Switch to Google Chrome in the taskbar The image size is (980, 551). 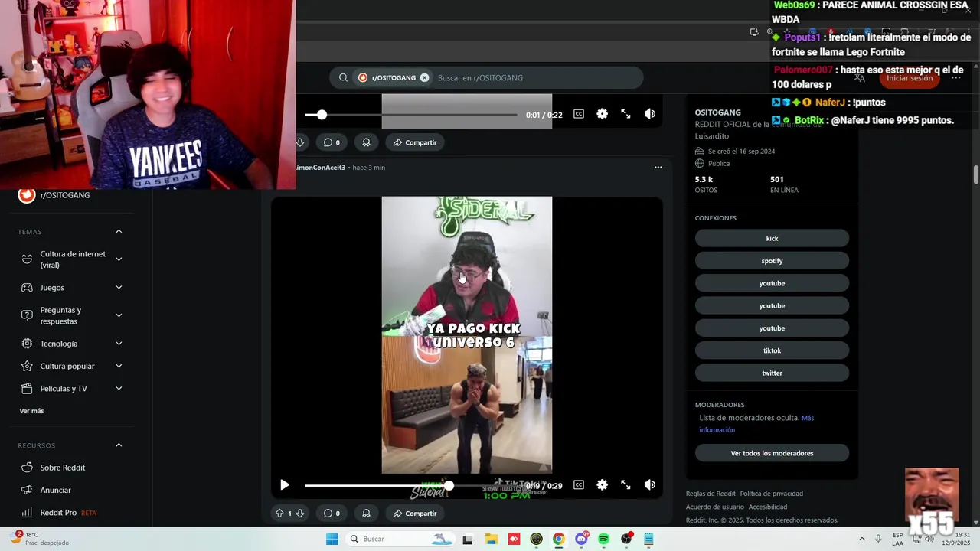558,539
